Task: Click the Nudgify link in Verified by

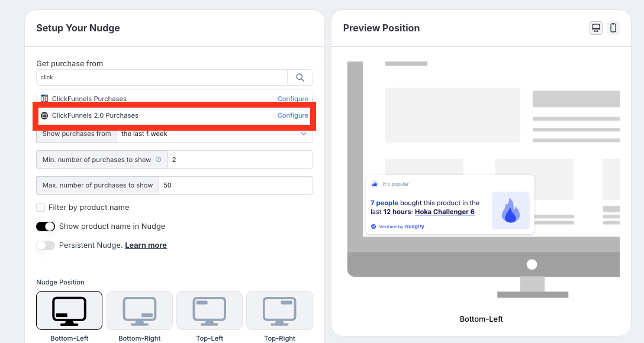Action: click(414, 226)
